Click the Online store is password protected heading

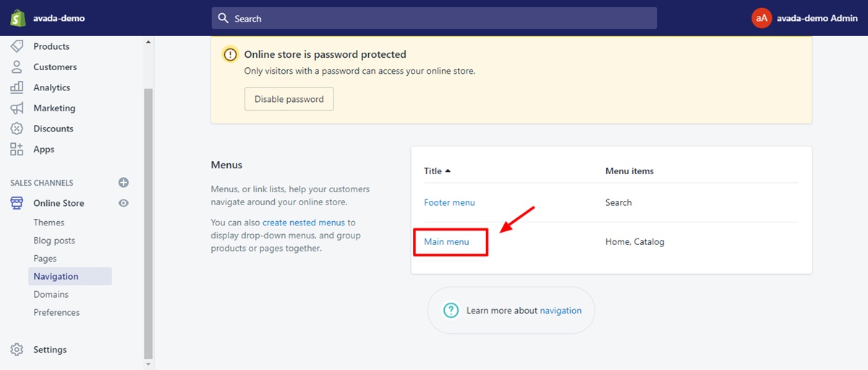coord(325,54)
